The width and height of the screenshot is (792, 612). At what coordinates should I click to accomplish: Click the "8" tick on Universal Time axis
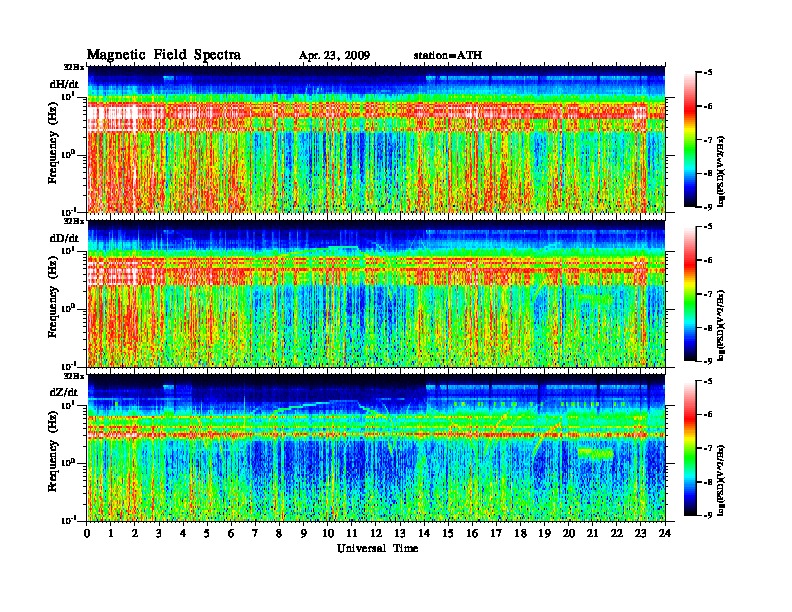click(x=279, y=533)
